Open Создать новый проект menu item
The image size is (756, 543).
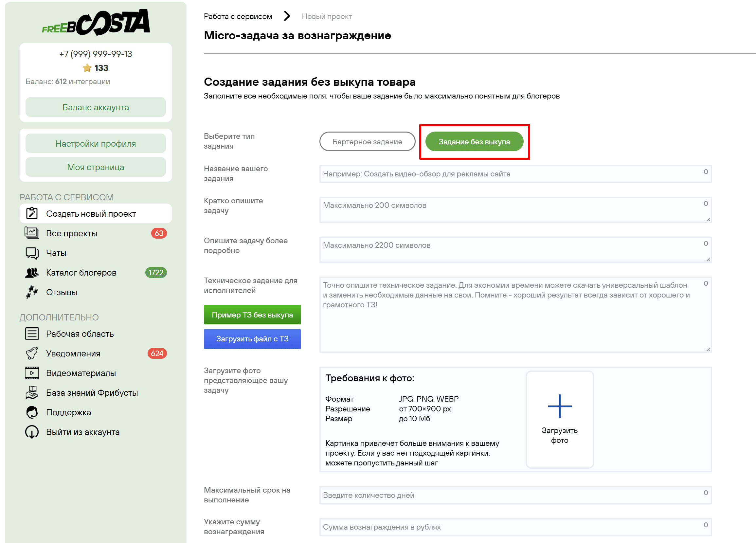[x=96, y=213]
